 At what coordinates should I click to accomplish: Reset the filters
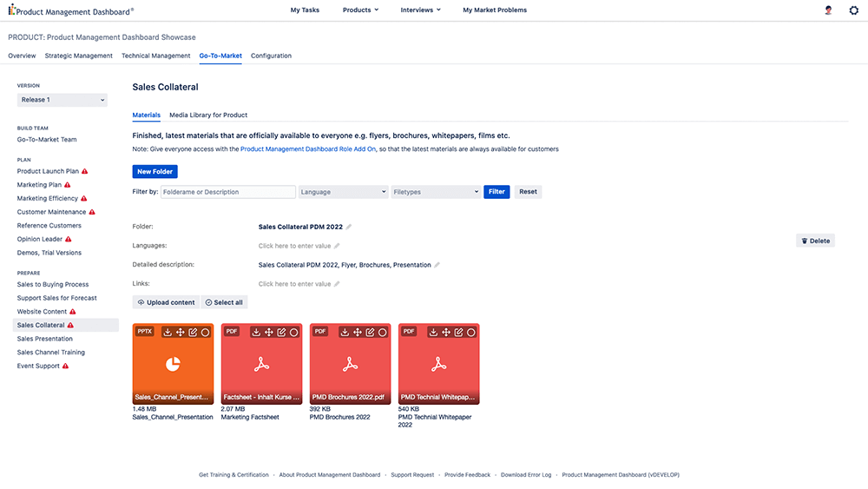528,192
